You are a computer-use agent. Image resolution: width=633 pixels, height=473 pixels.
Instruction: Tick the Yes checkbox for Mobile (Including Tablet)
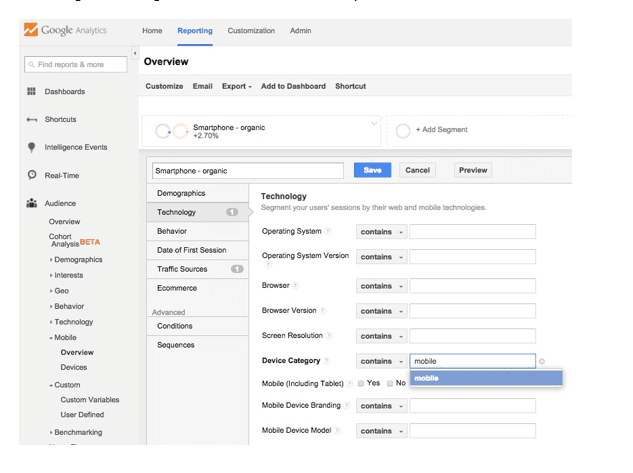[x=361, y=383]
